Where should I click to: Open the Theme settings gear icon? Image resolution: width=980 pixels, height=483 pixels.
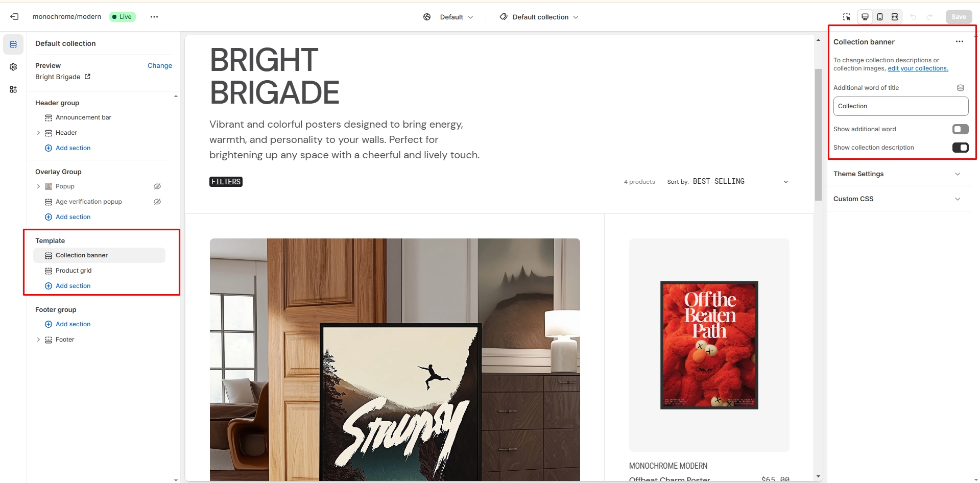point(13,67)
